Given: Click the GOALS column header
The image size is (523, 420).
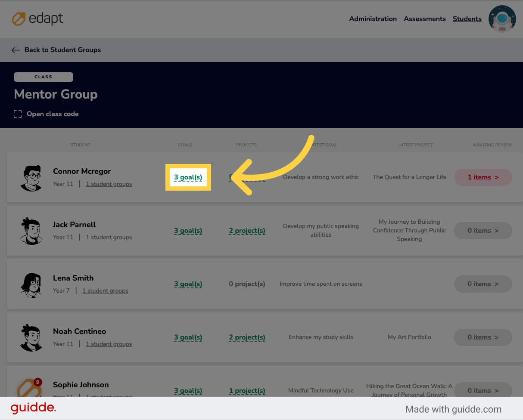Looking at the screenshot, I should pyautogui.click(x=185, y=145).
